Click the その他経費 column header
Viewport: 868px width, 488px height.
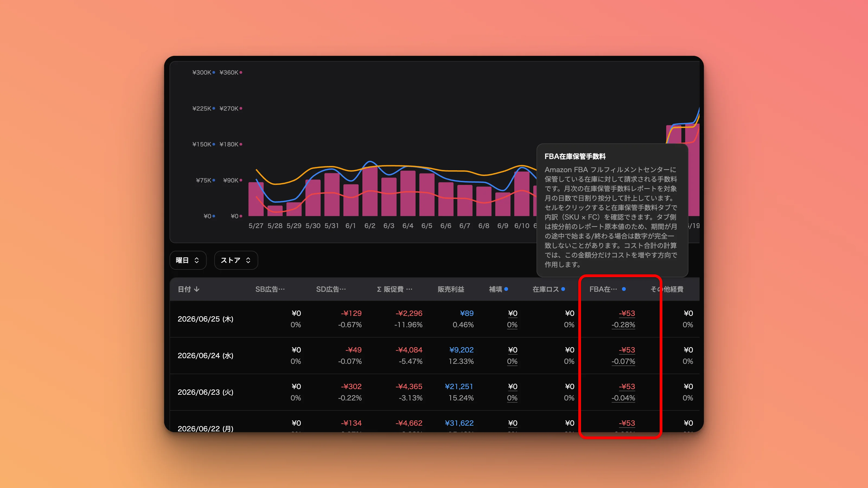[x=667, y=289]
